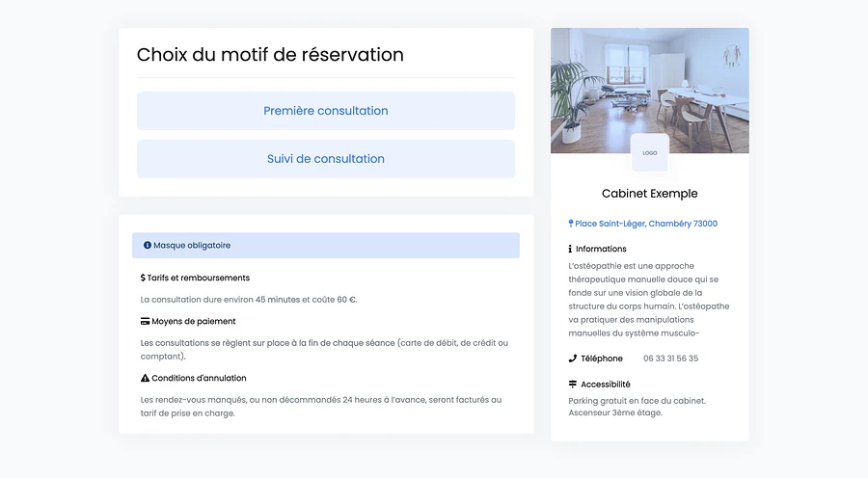Click the Masque obligatoire notice text
868x478 pixels.
pos(192,245)
